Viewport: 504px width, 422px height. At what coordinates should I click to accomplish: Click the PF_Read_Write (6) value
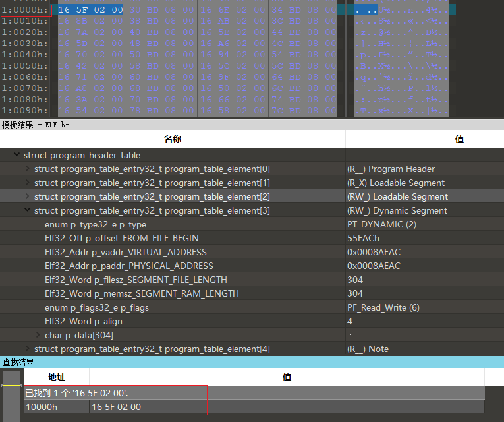click(x=383, y=307)
